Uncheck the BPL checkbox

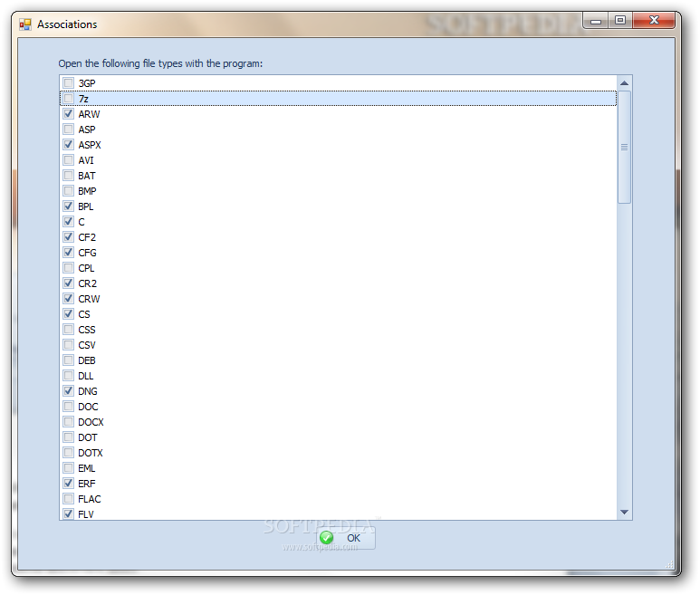68,206
